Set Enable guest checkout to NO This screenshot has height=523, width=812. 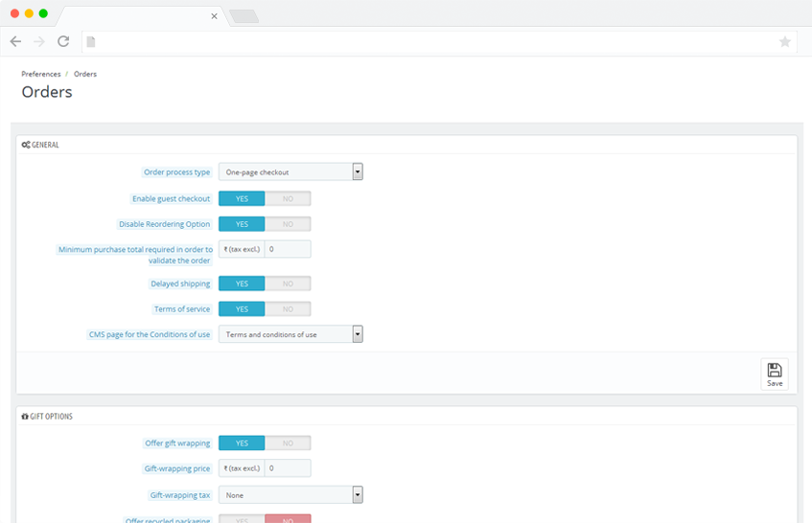coord(288,198)
